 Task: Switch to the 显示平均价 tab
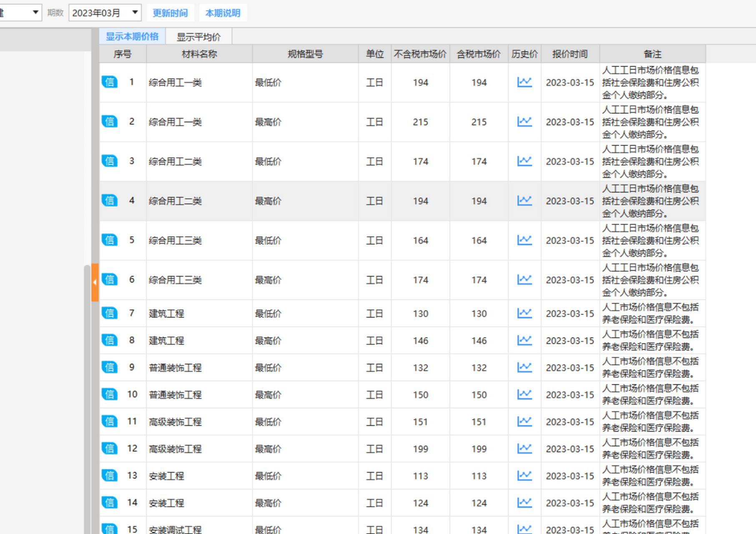point(198,37)
